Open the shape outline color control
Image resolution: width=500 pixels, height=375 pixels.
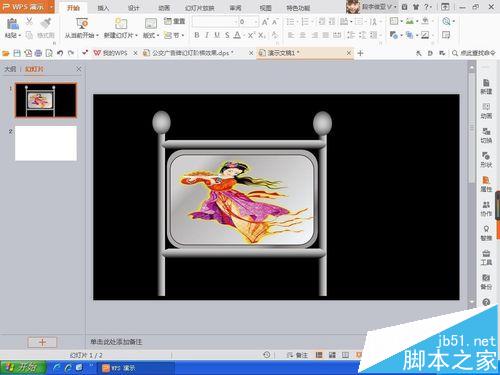pyautogui.click(x=425, y=35)
